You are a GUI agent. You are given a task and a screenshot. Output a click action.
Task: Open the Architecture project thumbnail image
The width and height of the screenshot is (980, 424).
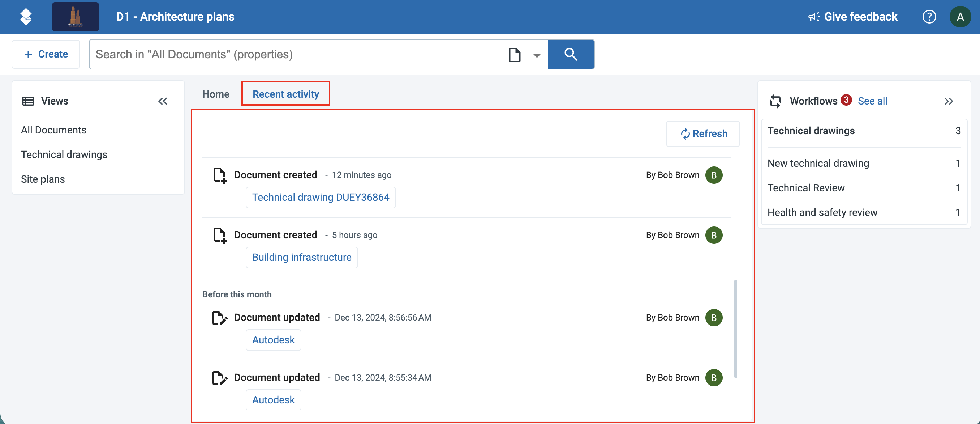(x=75, y=17)
